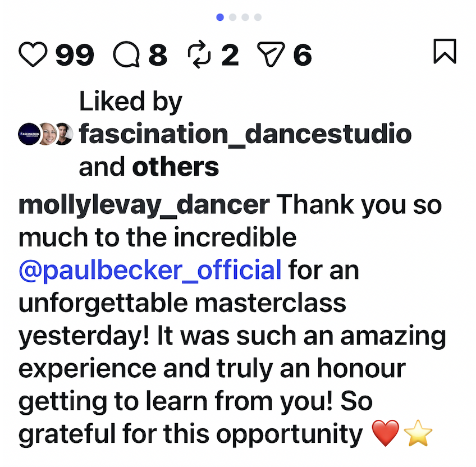
Task: See the 6 shares count
Action: (301, 54)
